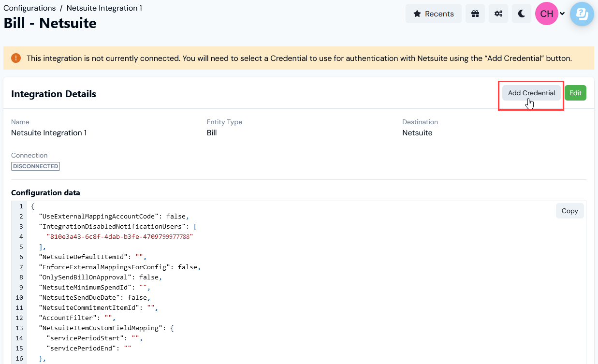Open the settings gears icon
598x364 pixels.
(498, 14)
